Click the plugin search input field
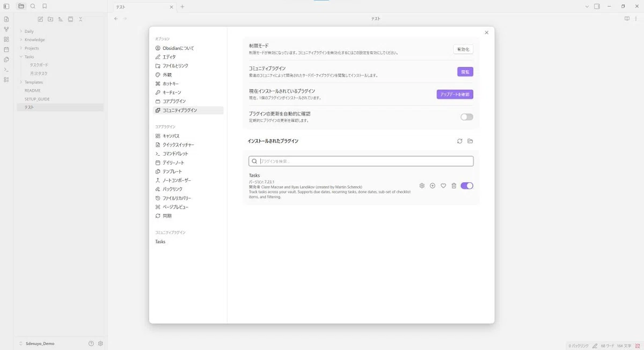Image resolution: width=644 pixels, height=350 pixels. coord(361,161)
